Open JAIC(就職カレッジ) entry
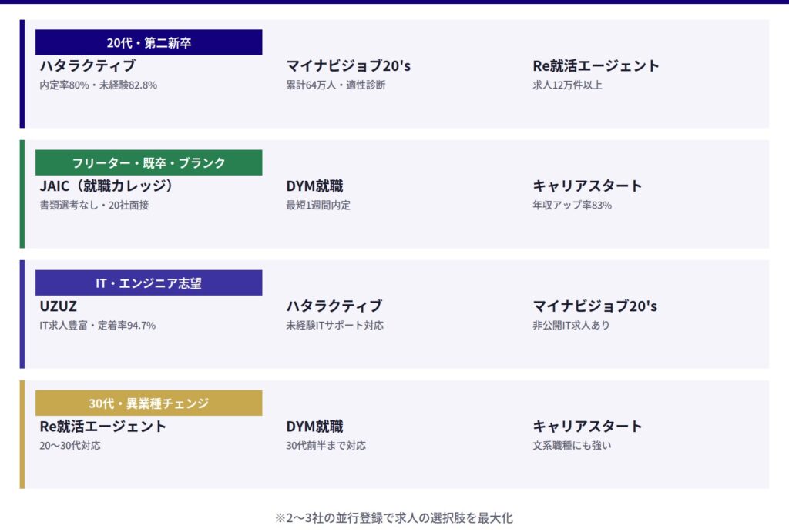 (x=106, y=186)
